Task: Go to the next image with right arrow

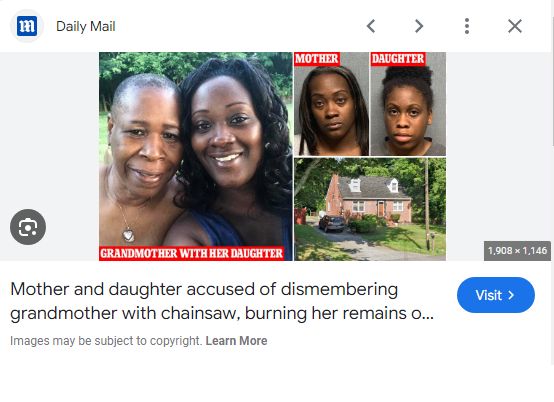Action: pyautogui.click(x=419, y=26)
